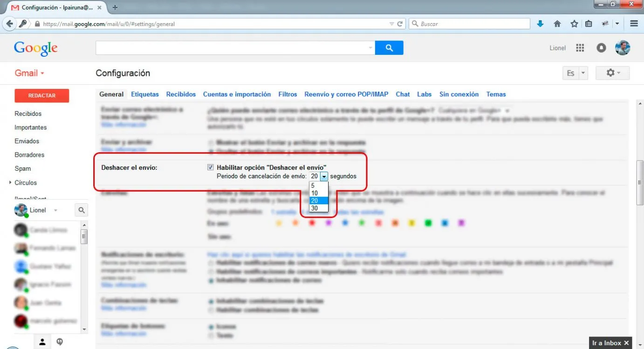Click the blue Gmail search button

click(x=389, y=48)
